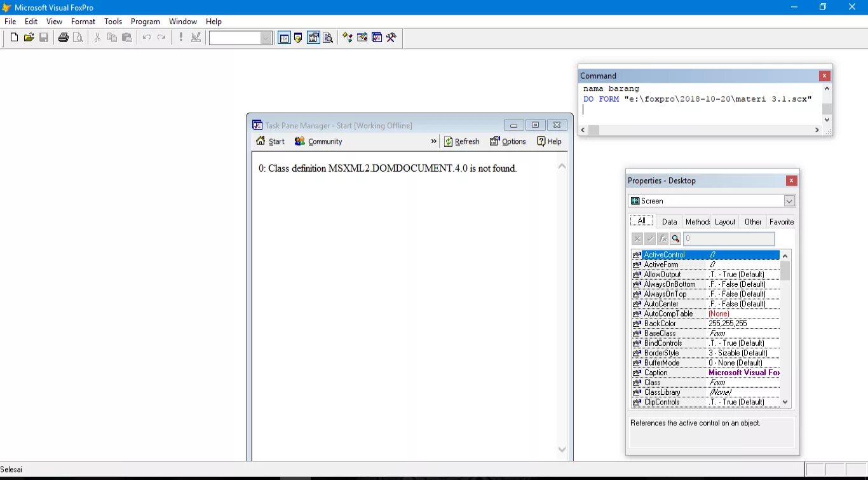Image resolution: width=868 pixels, height=480 pixels.
Task: Open Print Preview from the toolbar
Action: (x=78, y=38)
